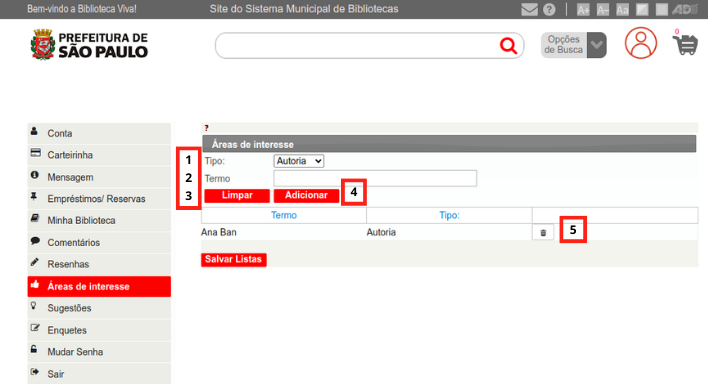Click the pin icon beside Empréstimos/ Reservas
Screen dimensions: 708x384
click(34, 197)
